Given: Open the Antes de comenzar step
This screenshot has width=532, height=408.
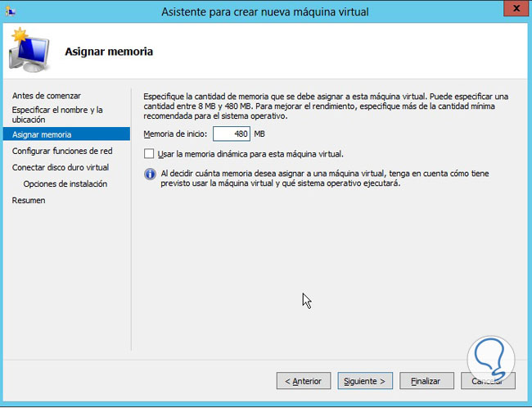Looking at the screenshot, I should 47,96.
